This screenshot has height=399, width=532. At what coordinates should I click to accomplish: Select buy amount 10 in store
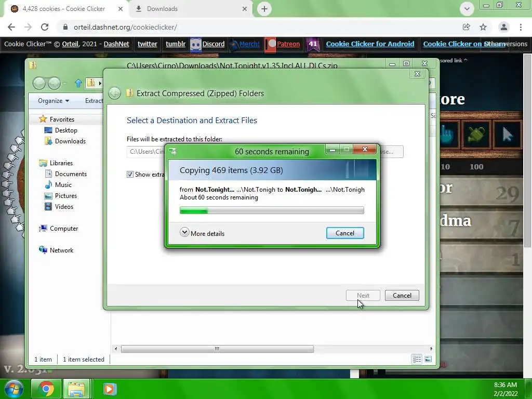tap(445, 167)
